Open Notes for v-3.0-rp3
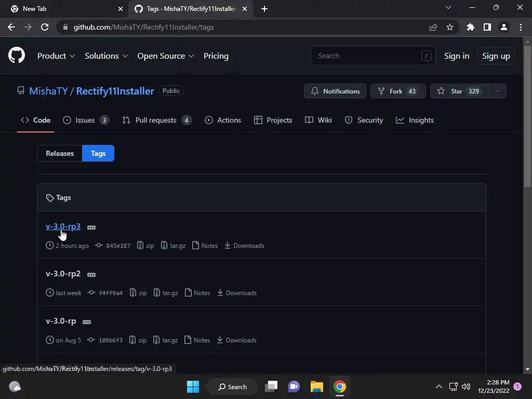Screen dimensions: 532x399 click(205, 246)
